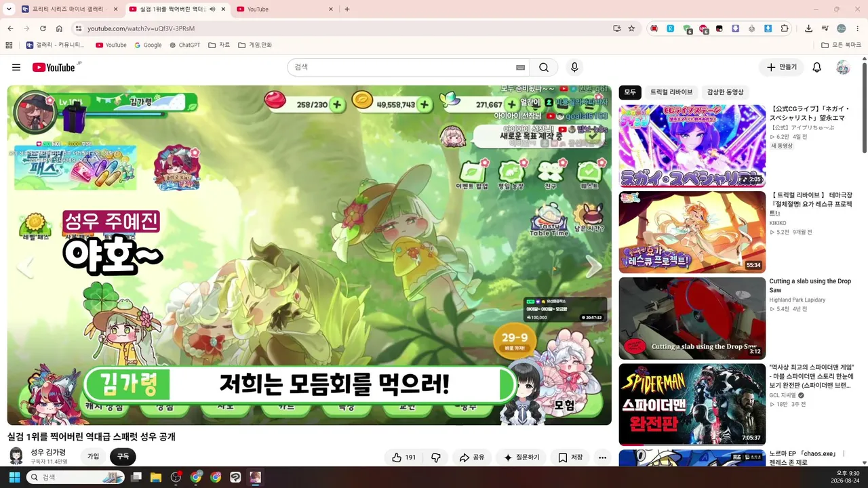Open more actions ellipsis under the video
Viewport: 868px width, 488px height.
pos(602,457)
